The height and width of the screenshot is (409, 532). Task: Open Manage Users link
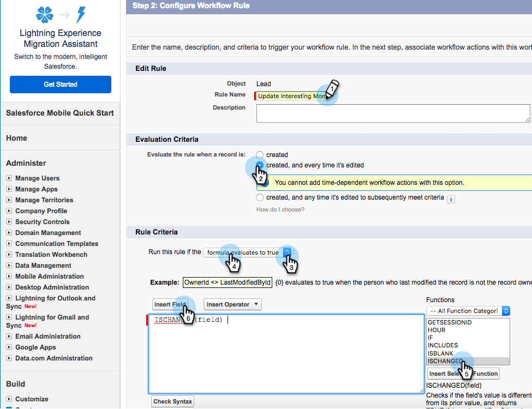pyautogui.click(x=37, y=178)
